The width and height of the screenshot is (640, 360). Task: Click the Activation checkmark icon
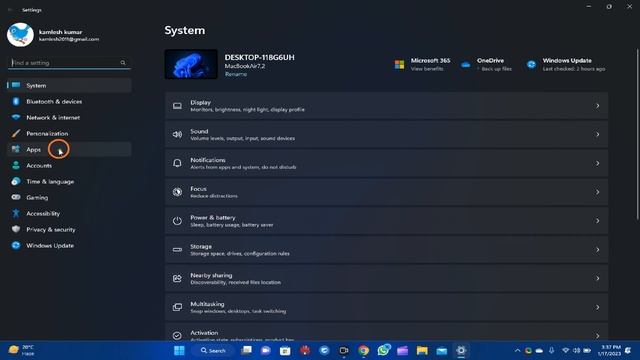tap(177, 336)
